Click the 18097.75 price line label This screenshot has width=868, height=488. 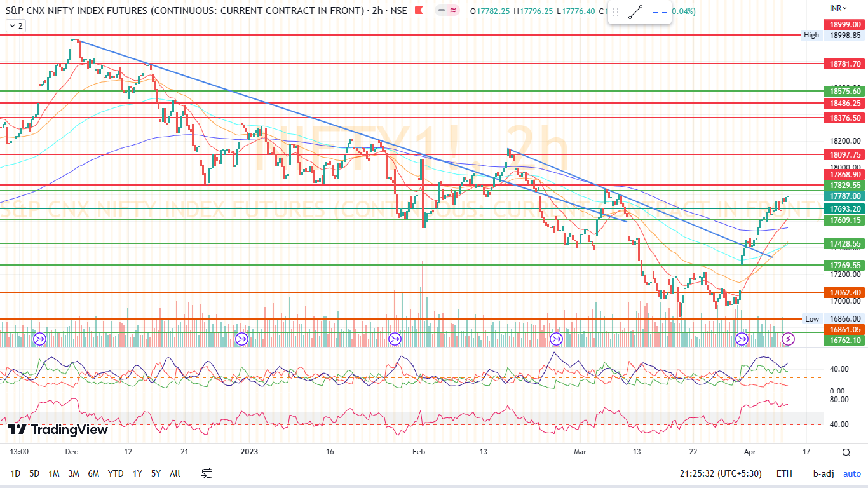(x=845, y=154)
